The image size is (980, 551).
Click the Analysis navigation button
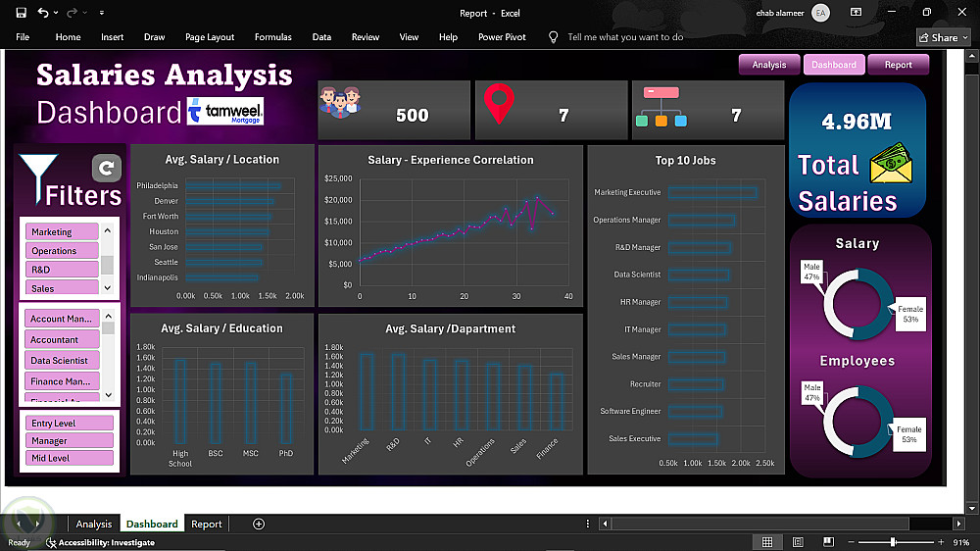point(768,65)
